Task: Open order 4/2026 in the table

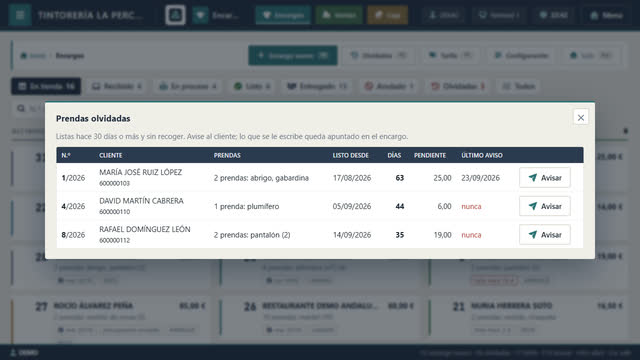Action: [73, 207]
